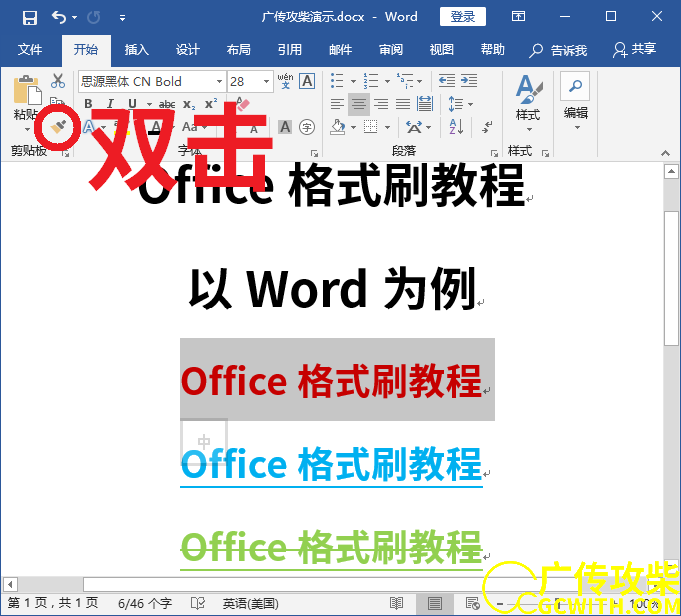The height and width of the screenshot is (616, 681).
Task: Open the 视图 ribbon tab
Action: pyautogui.click(x=441, y=50)
